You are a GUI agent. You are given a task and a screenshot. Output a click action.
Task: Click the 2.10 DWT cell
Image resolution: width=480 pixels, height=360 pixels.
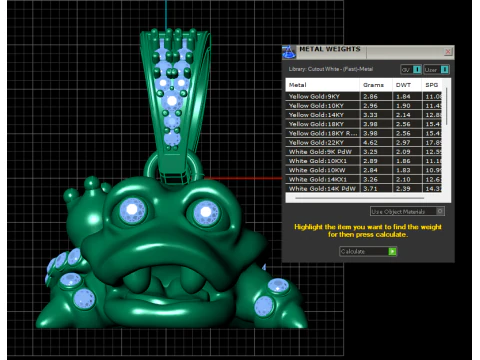click(407, 179)
